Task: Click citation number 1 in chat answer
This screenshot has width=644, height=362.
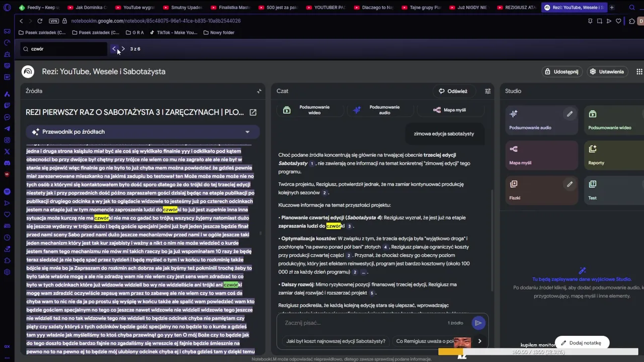Action: point(312,163)
